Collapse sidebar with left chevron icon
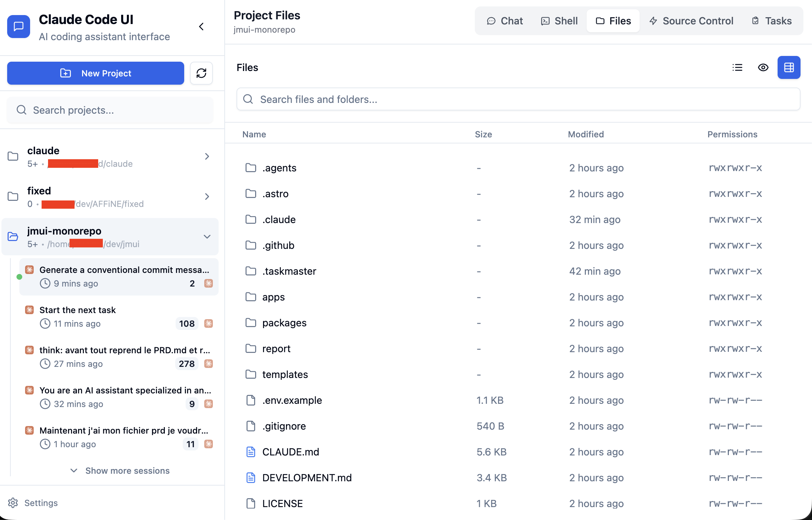 201,27
